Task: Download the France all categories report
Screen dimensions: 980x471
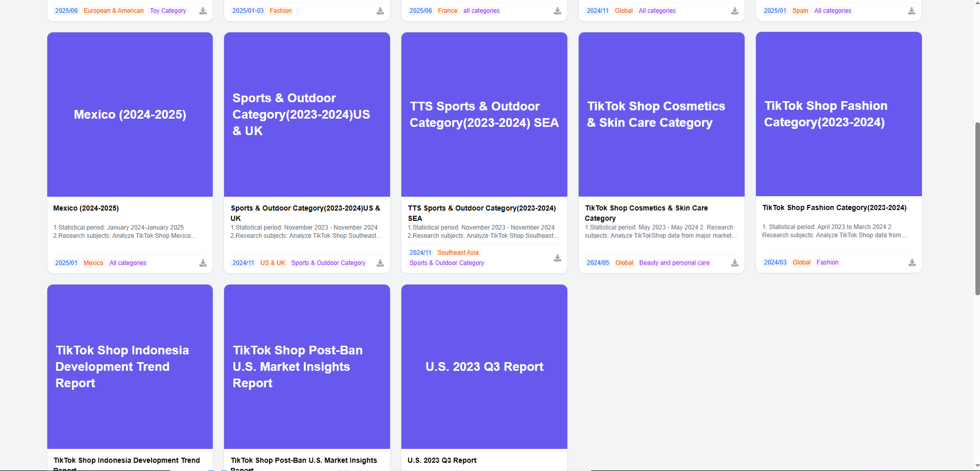Action: 558,11
